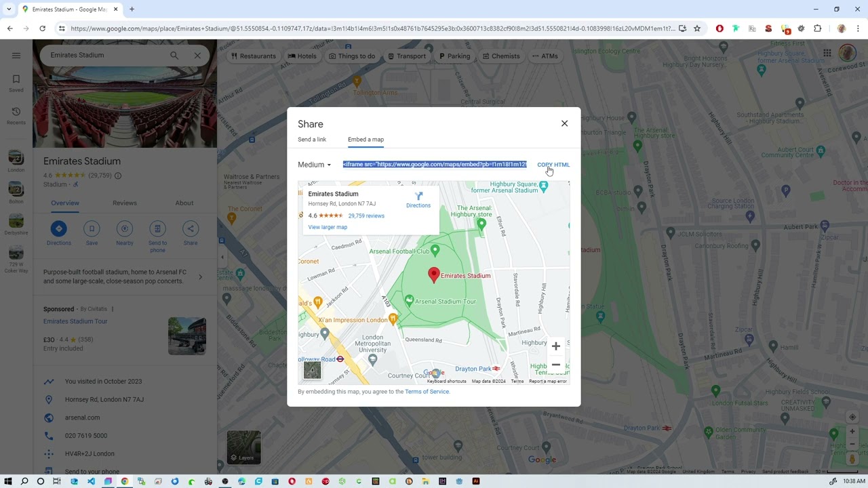Image resolution: width=868 pixels, height=488 pixels.
Task: Zoom out on embedded map preview
Action: click(x=555, y=365)
